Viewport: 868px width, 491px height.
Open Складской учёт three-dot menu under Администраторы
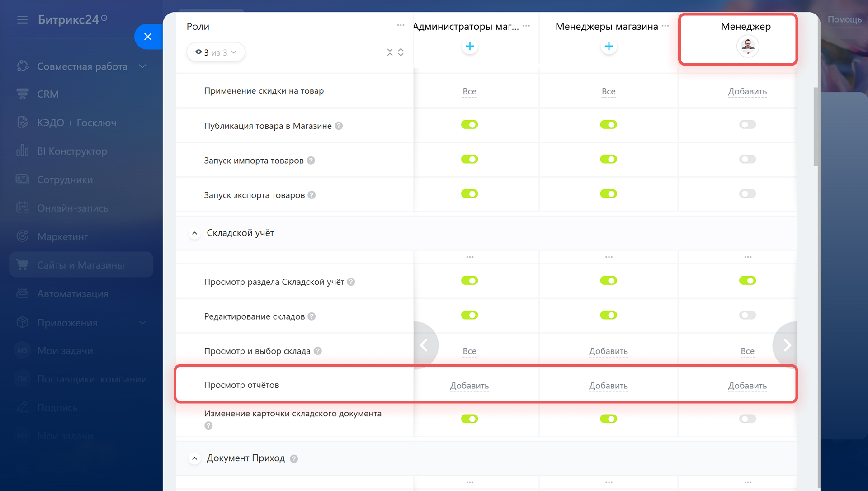(470, 257)
